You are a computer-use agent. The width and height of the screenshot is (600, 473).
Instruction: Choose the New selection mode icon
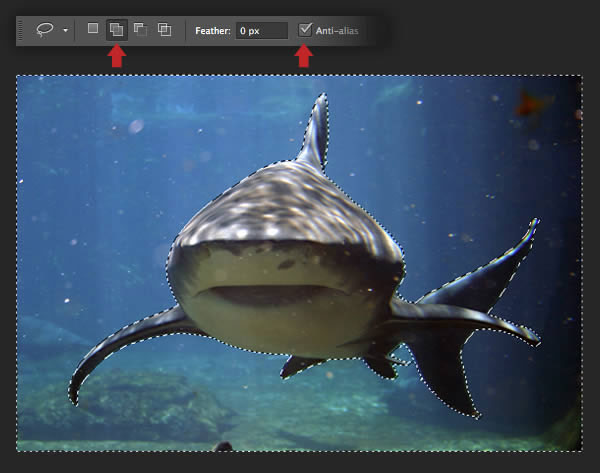pyautogui.click(x=93, y=28)
